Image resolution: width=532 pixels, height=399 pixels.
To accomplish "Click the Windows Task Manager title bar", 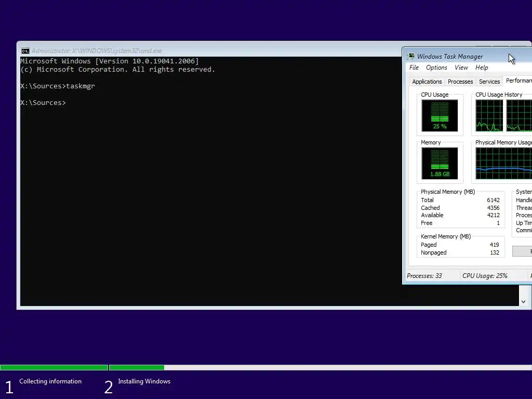I will [x=467, y=56].
